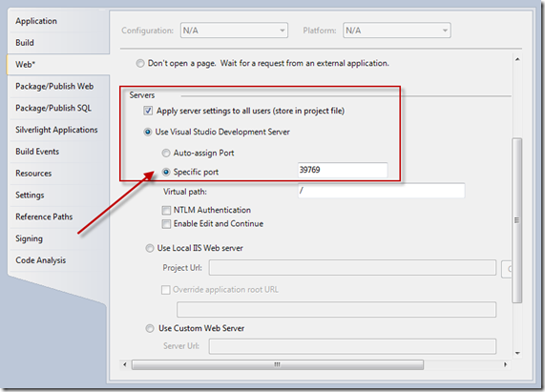Check Enable Edit and Continue
This screenshot has height=392, width=545.
[x=166, y=224]
